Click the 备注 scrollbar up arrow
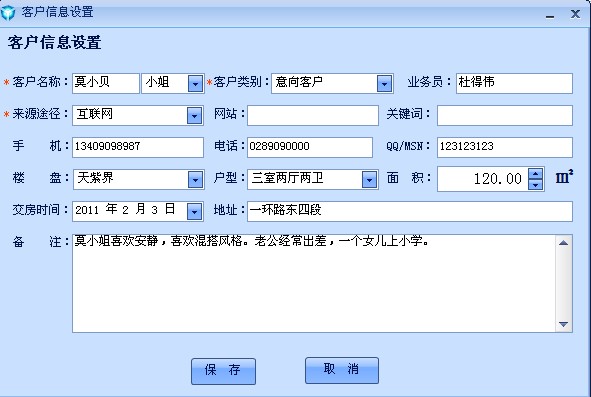The width and height of the screenshot is (591, 397). [563, 243]
